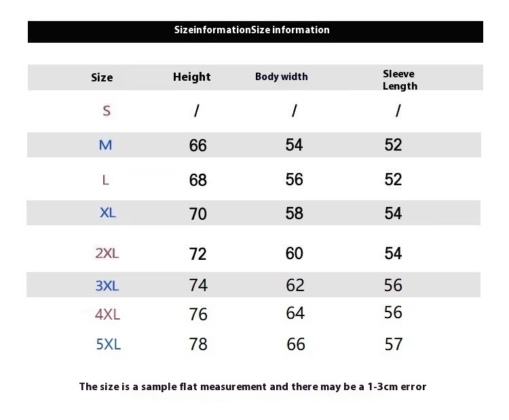Click the flat measurement error note
The width and height of the screenshot is (509, 420).
tap(252, 387)
